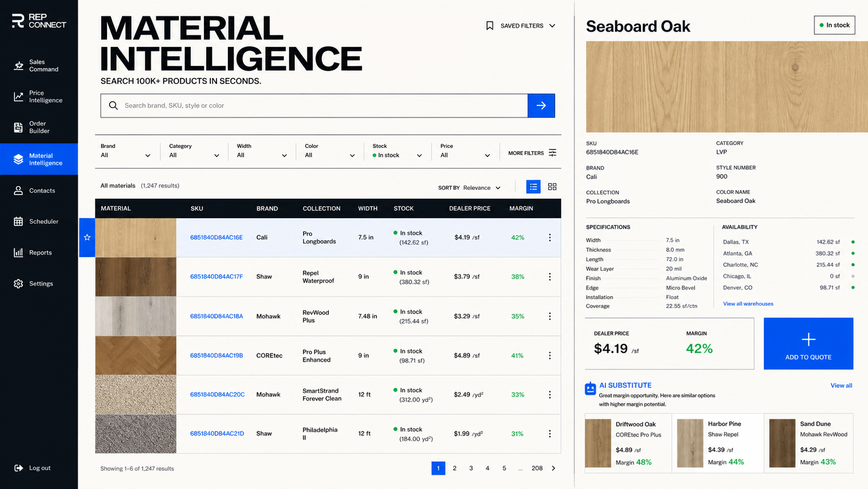Switch to list view
The image size is (868, 489).
(533, 187)
